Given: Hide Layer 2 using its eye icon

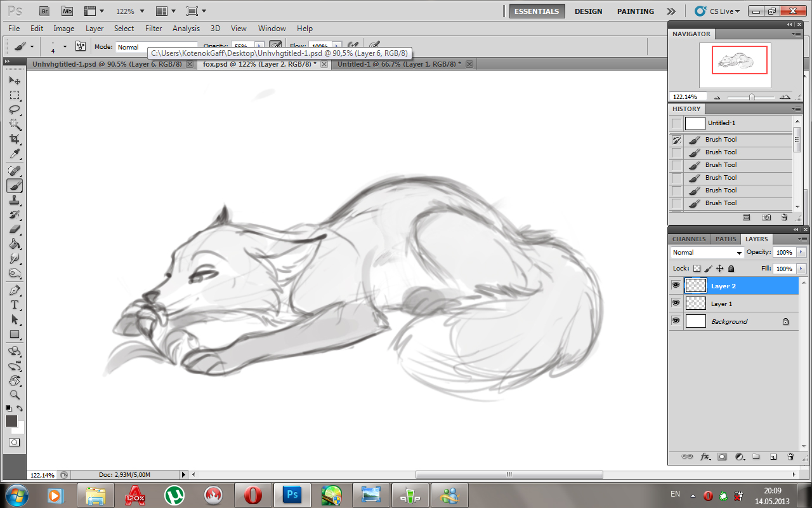Looking at the screenshot, I should point(676,286).
